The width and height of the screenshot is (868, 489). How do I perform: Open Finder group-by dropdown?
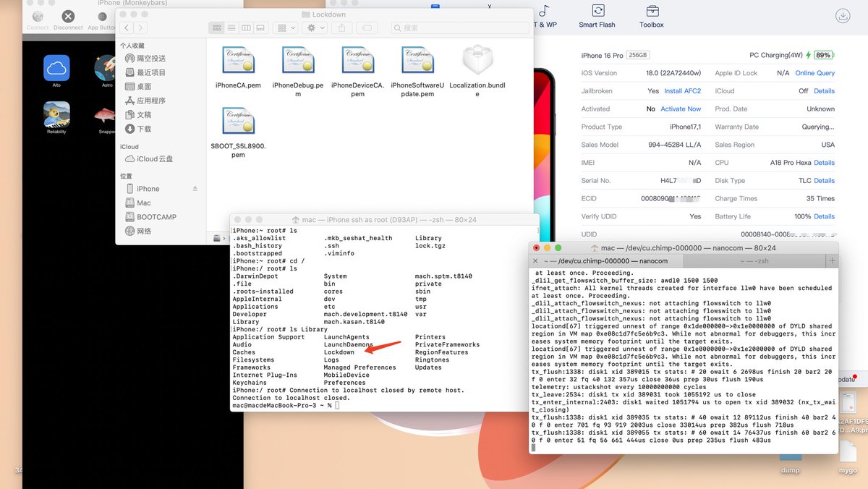click(286, 27)
